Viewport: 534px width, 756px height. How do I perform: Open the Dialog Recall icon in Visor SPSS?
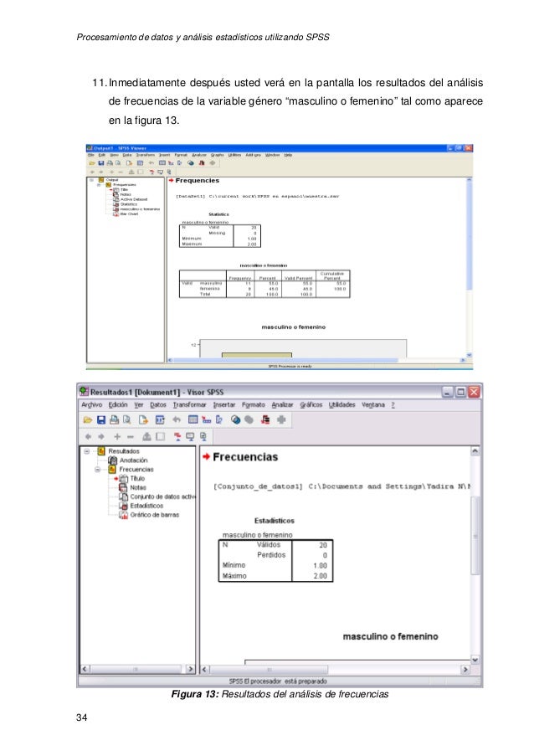pos(160,420)
